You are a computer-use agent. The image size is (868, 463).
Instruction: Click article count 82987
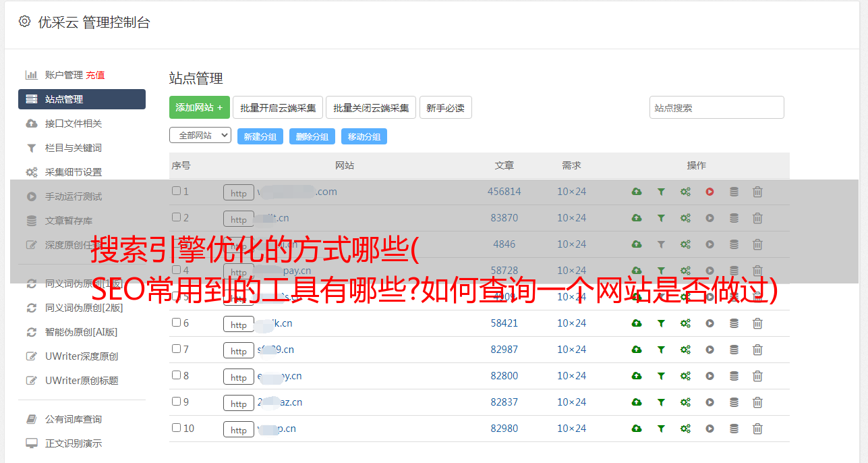pyautogui.click(x=504, y=350)
